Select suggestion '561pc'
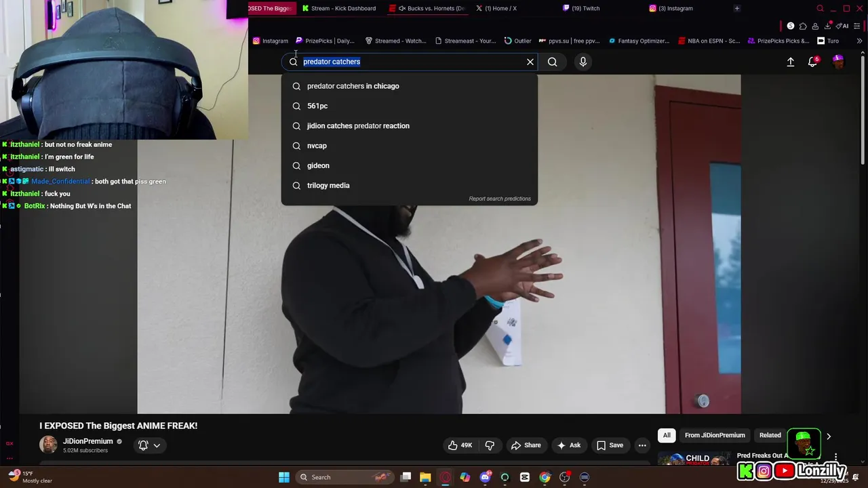Screen dimensions: 868x488 (410, 106)
